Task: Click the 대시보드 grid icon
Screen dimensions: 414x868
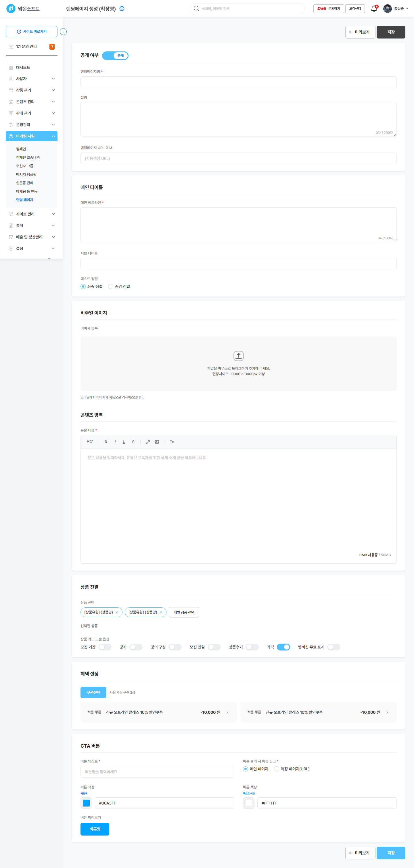Action: point(11,68)
